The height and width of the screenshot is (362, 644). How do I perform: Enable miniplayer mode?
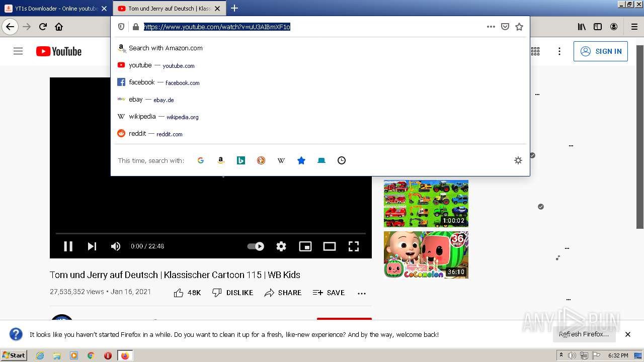[x=305, y=246]
